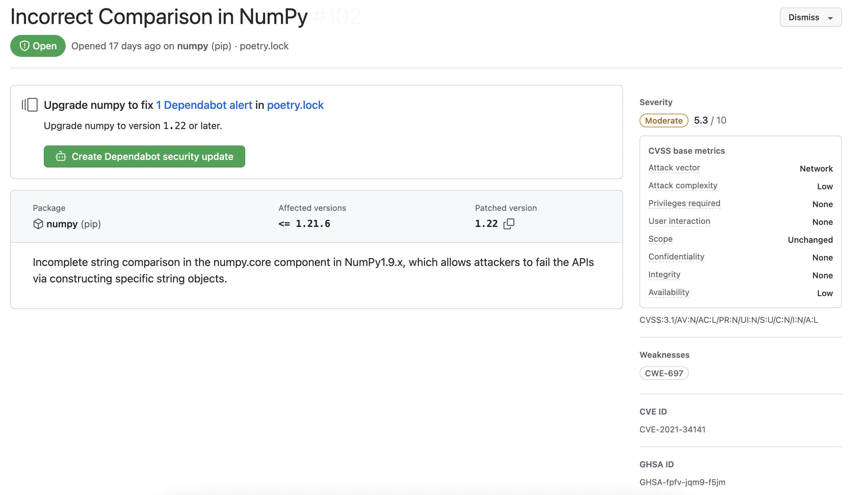Screen dimensions: 868x495
Task: Open the 1 Dependabot alert link
Action: (204, 105)
